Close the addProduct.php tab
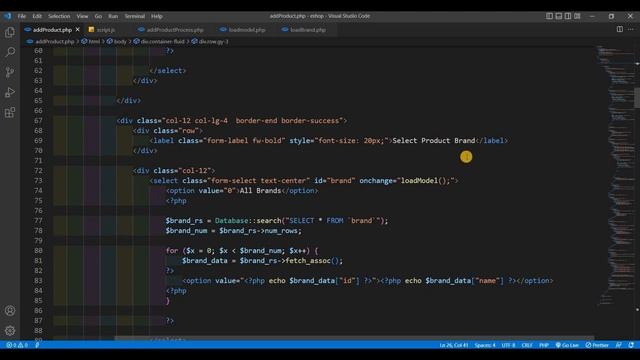640x360 pixels. coord(78,29)
